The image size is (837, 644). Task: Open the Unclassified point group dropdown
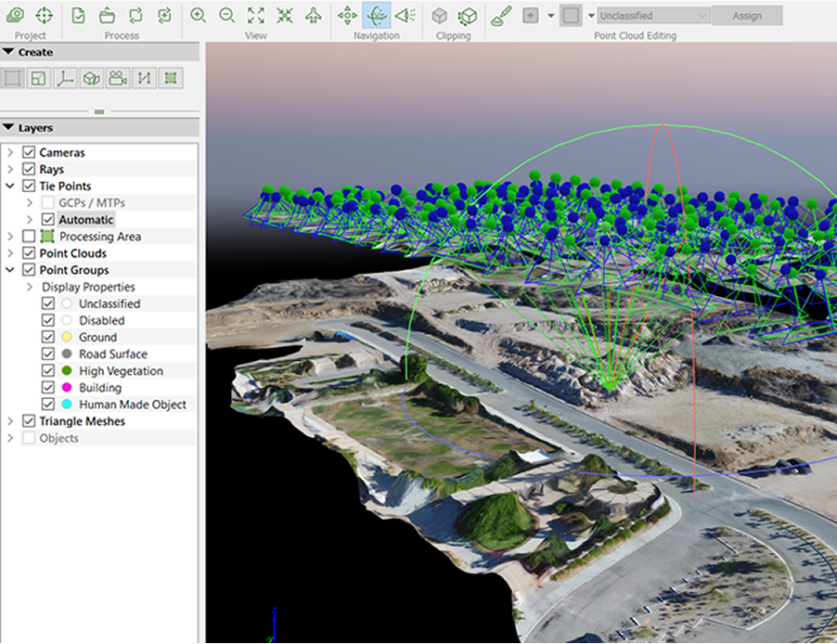tap(653, 16)
